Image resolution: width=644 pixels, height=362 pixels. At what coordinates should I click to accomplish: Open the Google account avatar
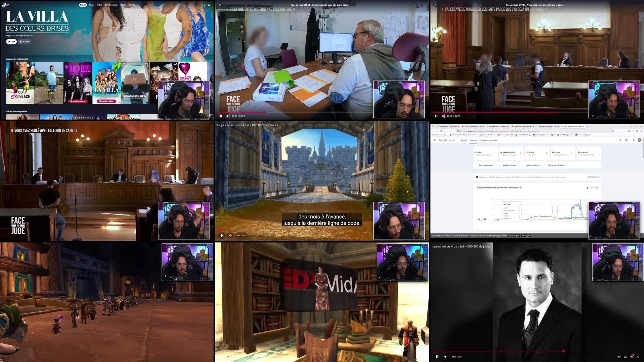[640, 140]
